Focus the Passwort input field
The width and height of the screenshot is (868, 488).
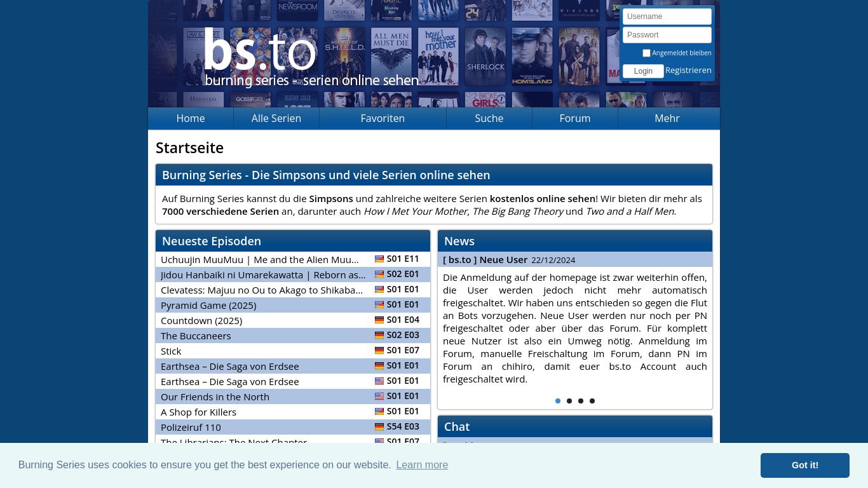click(667, 35)
